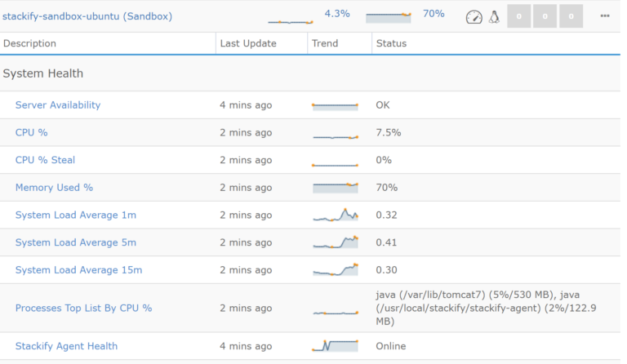The height and width of the screenshot is (364, 627).
Task: Click the middle gray zero counter box
Action: (x=545, y=16)
